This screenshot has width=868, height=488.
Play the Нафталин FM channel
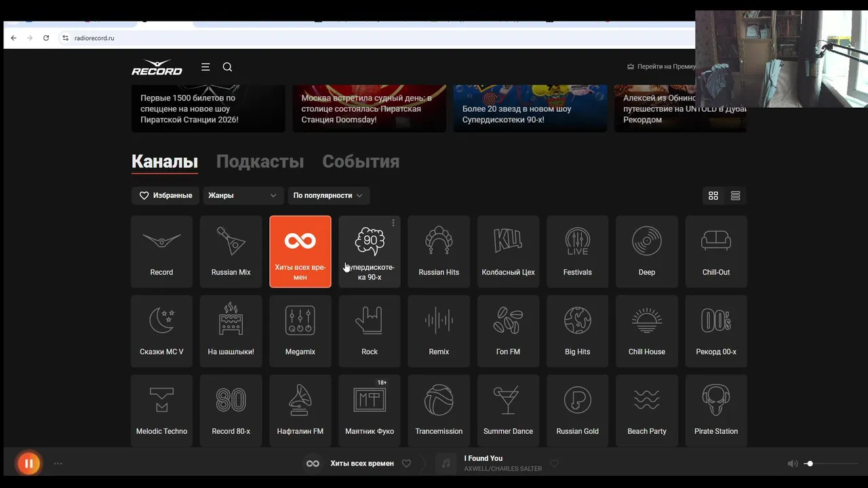(x=300, y=410)
